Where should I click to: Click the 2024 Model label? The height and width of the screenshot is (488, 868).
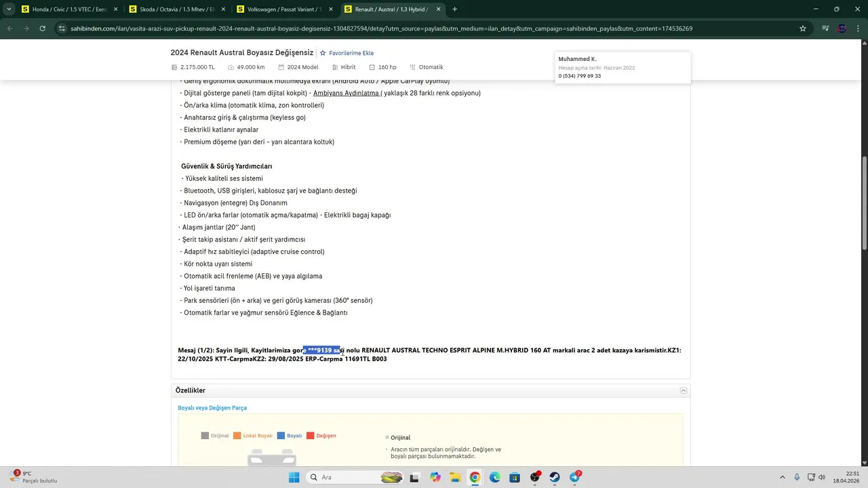click(x=302, y=67)
